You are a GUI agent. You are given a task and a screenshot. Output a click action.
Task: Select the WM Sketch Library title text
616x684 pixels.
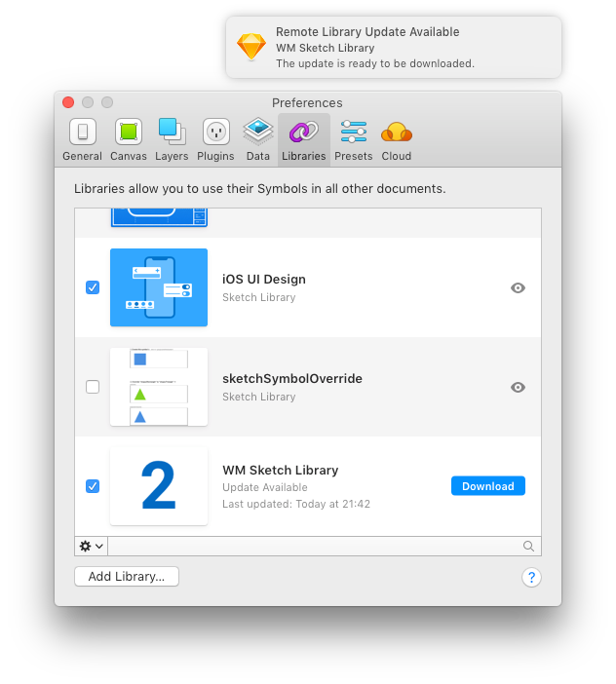pyautogui.click(x=281, y=471)
